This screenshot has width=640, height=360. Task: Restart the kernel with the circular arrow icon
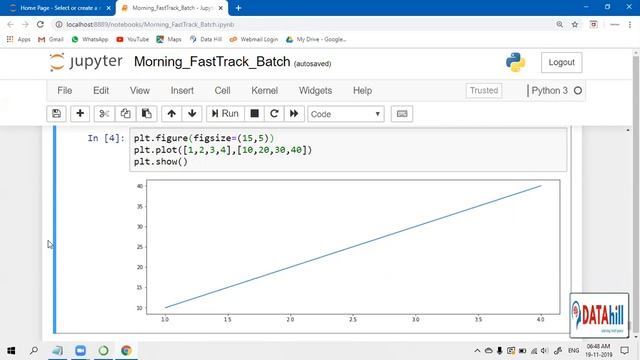point(274,114)
